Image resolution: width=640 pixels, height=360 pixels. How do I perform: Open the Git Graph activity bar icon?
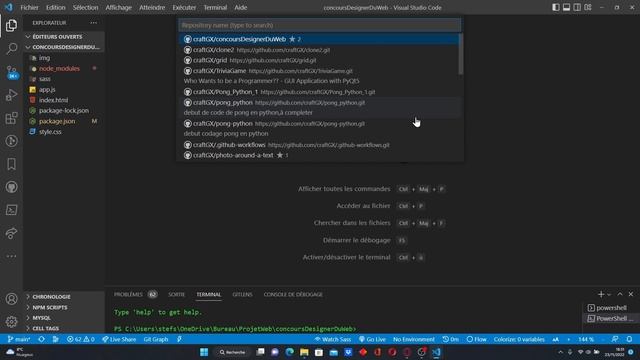tap(11, 141)
